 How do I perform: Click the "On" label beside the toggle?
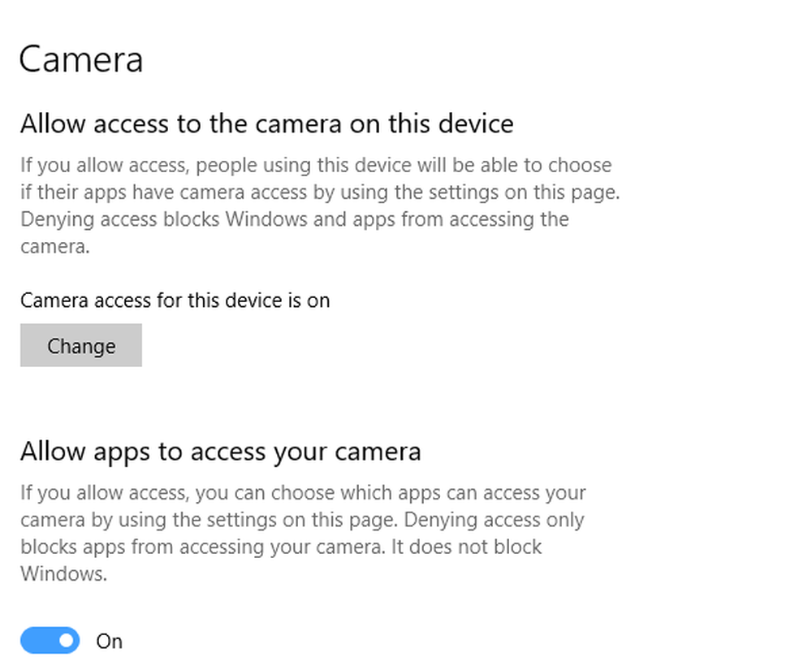click(x=109, y=642)
